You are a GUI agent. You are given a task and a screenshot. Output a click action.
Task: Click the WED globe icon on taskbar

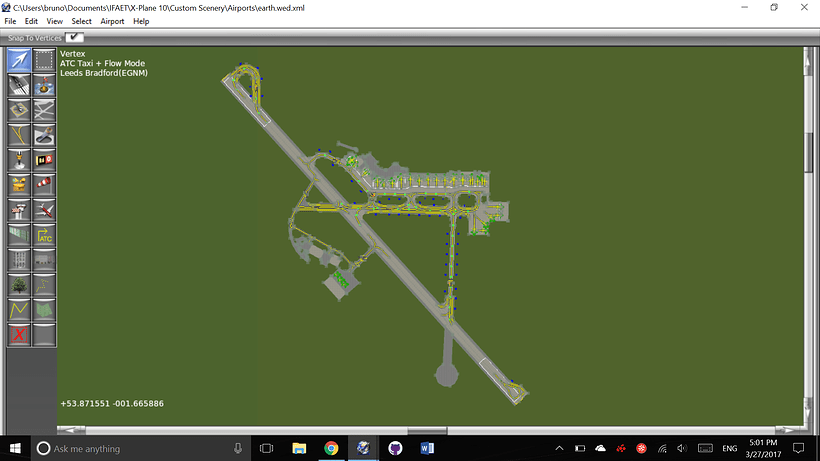(363, 448)
